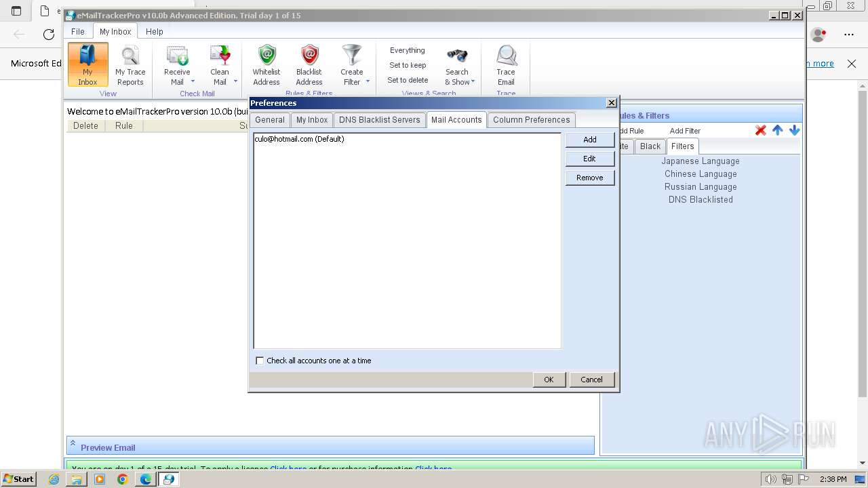Image resolution: width=868 pixels, height=488 pixels.
Task: Open the Column Preferences tab
Action: coord(532,120)
